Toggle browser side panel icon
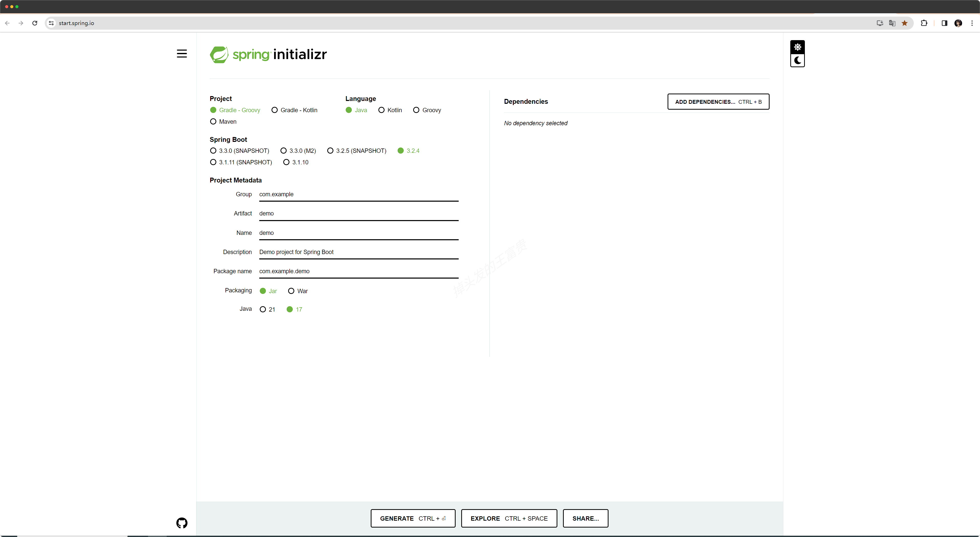 [944, 23]
